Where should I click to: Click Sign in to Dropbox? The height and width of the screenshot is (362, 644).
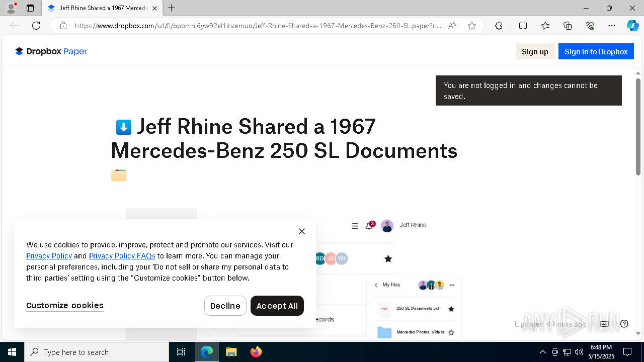(x=596, y=51)
